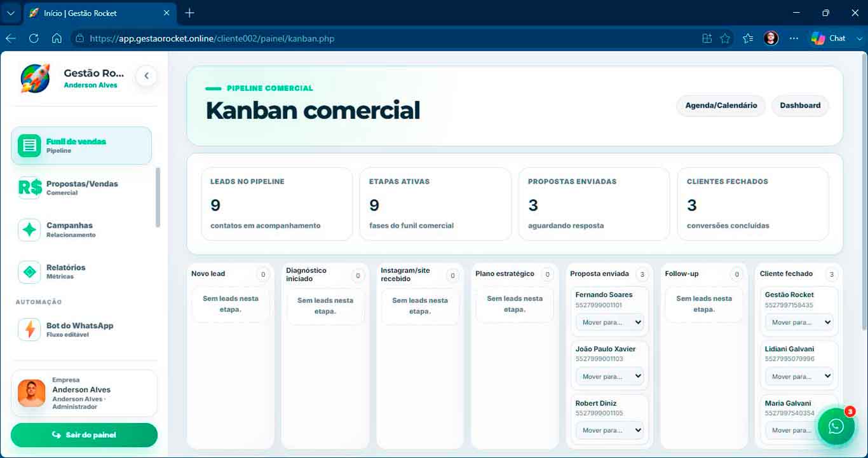Close the Início | Gestão Rocket tab
The image size is (868, 458).
(166, 13)
